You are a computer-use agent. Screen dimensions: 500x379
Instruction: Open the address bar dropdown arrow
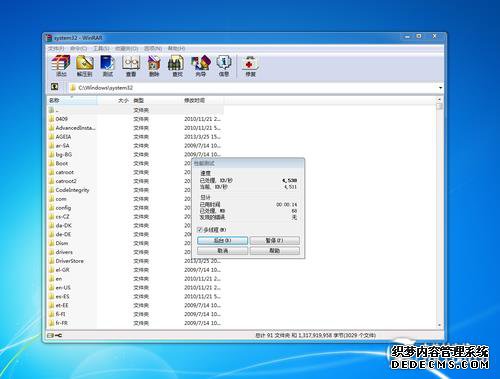click(440, 88)
